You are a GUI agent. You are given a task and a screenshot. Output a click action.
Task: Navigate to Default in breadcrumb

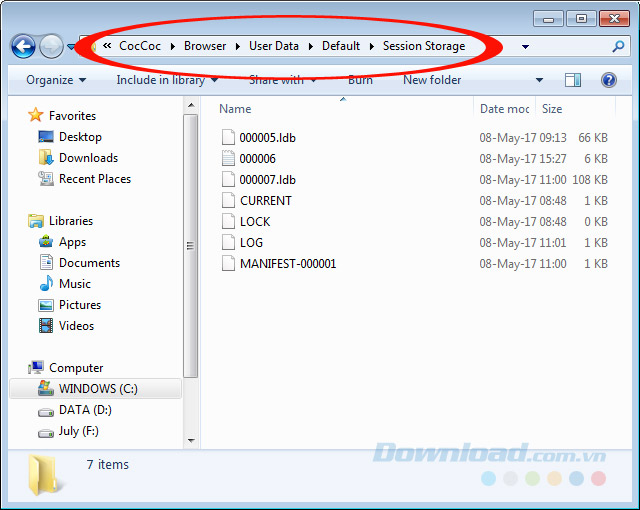[341, 46]
